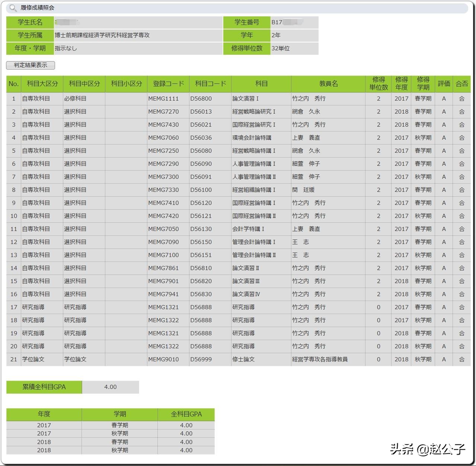Click the 全科目GPA column header
Viewport: 476px width, 466px height.
(186, 414)
